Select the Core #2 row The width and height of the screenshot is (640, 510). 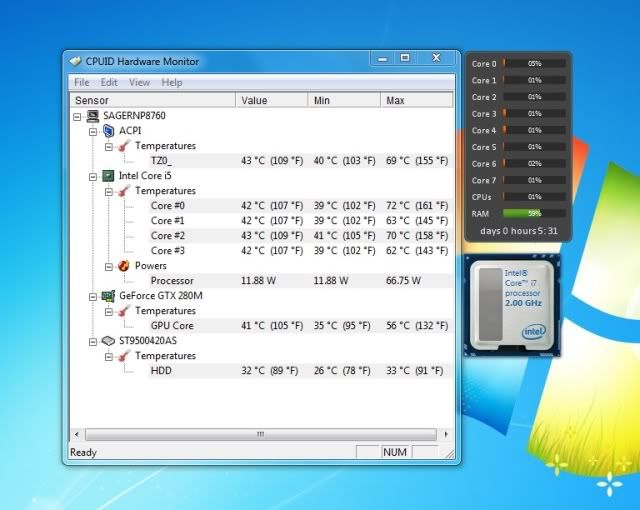click(300, 236)
